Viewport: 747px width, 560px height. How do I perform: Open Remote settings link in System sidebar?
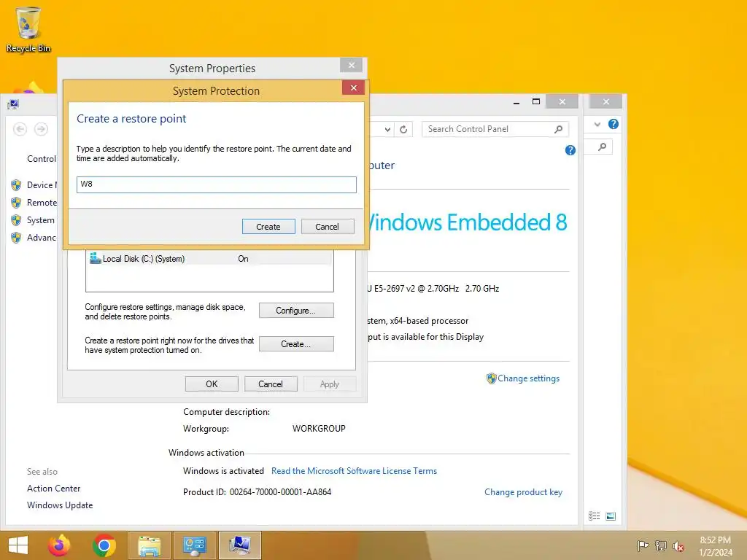[x=42, y=203]
